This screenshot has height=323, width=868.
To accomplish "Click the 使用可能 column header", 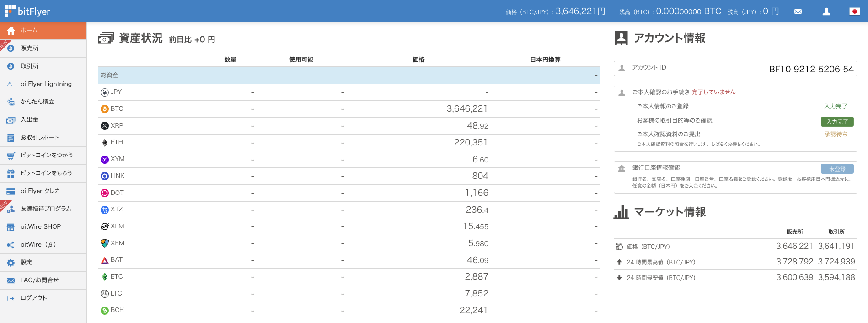I will point(301,59).
